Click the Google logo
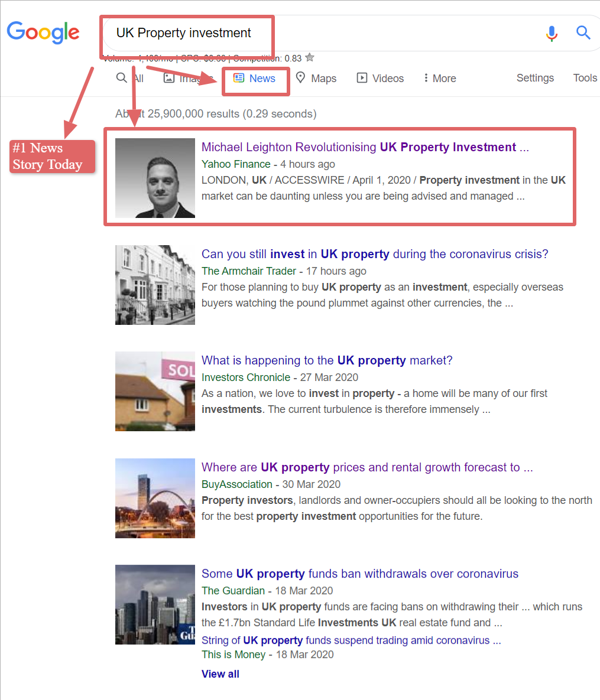This screenshot has height=700, width=600. click(x=43, y=32)
